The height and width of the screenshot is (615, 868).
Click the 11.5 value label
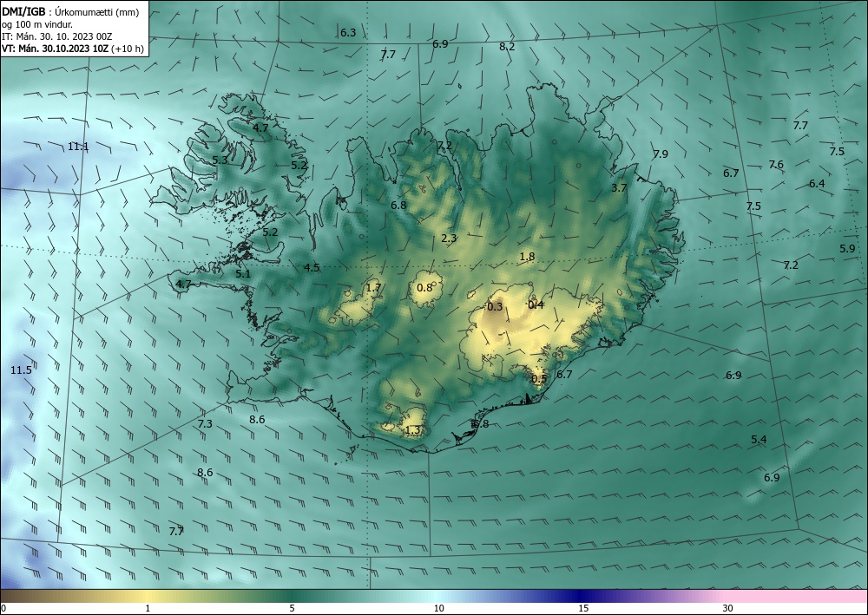coord(21,370)
